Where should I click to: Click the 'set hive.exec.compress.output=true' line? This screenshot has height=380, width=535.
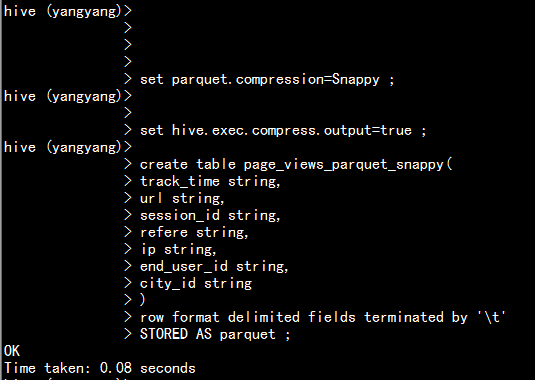pyautogui.click(x=283, y=130)
